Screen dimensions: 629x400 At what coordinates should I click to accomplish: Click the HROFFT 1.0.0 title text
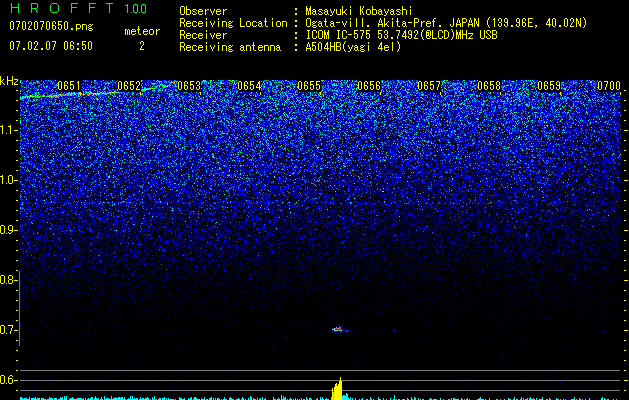[78, 8]
